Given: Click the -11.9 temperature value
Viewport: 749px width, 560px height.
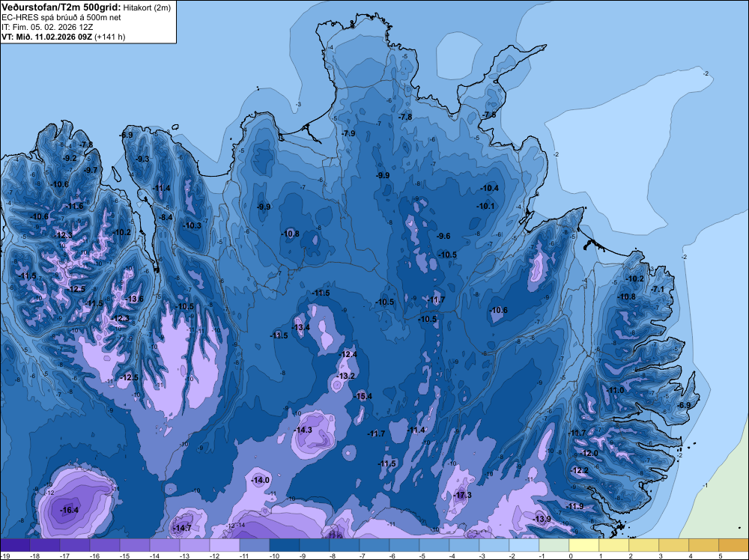Looking at the screenshot, I should (x=574, y=506).
